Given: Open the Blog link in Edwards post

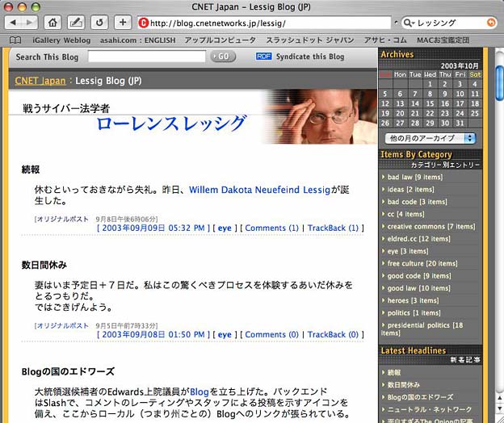Looking at the screenshot, I should pos(199,392).
